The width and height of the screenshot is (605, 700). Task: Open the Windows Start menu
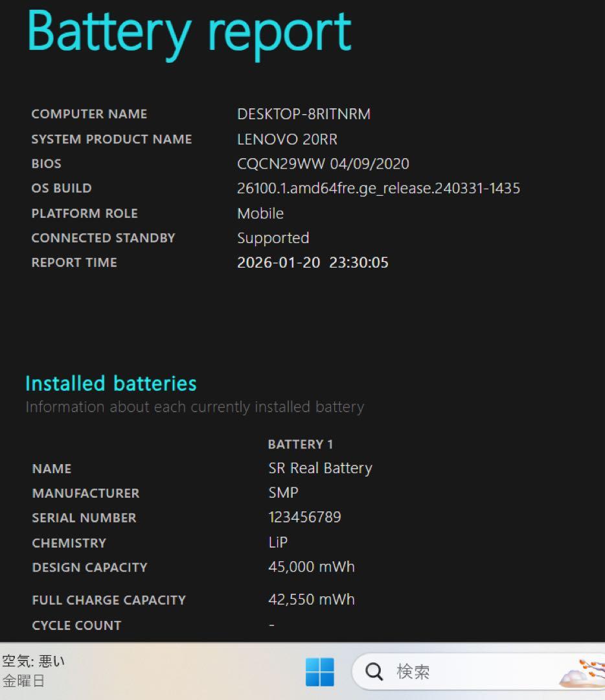[320, 671]
